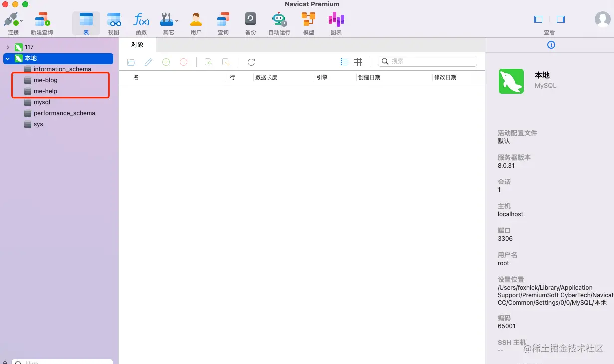Click the 默认 active profile value
This screenshot has height=364, width=614.
click(504, 141)
